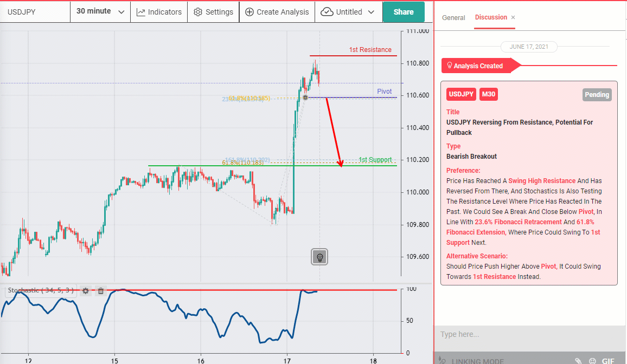The image size is (627, 364).
Task: Click the M30 timeframe tag
Action: click(489, 94)
